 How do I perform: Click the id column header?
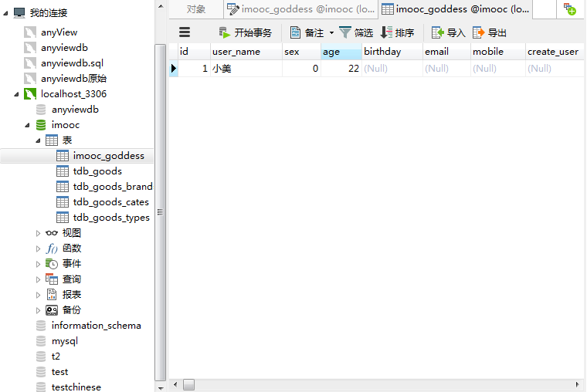[194, 52]
